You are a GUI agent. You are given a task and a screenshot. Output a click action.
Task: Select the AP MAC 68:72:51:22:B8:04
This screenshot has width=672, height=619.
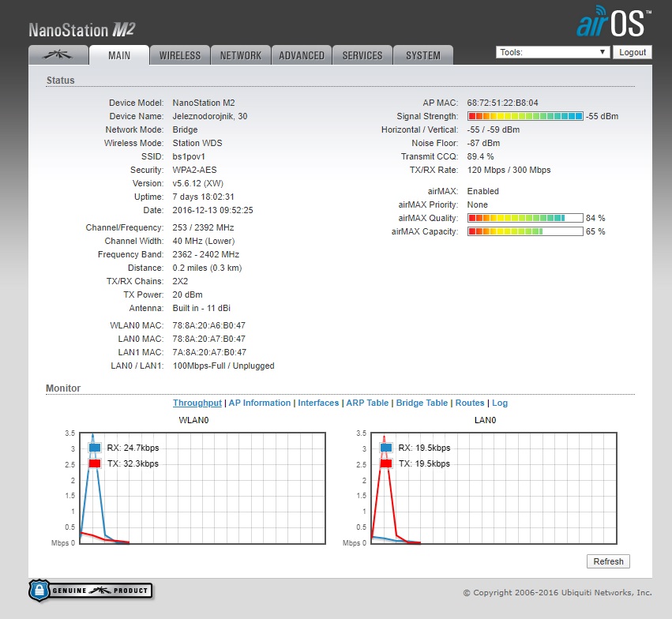coord(503,103)
